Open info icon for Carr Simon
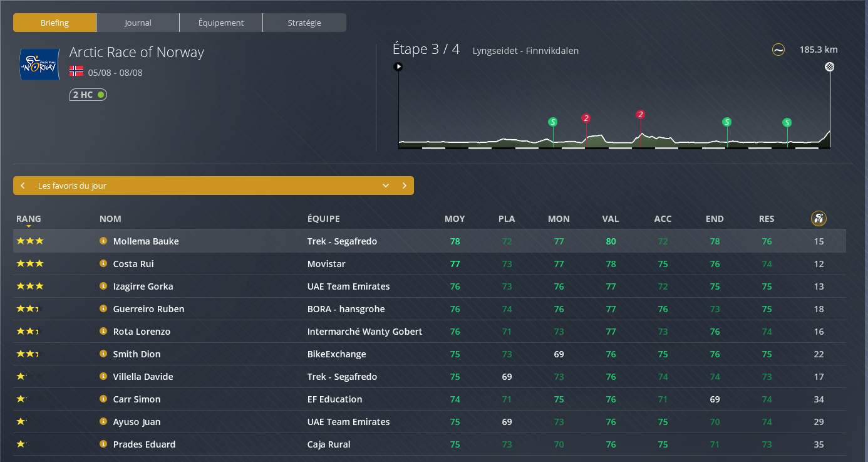 pyautogui.click(x=103, y=399)
